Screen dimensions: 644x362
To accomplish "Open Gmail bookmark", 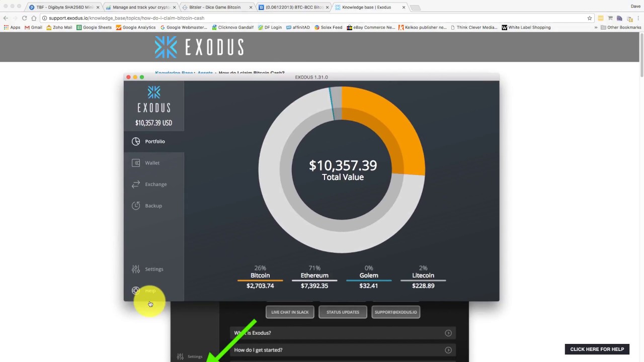I will [33, 27].
